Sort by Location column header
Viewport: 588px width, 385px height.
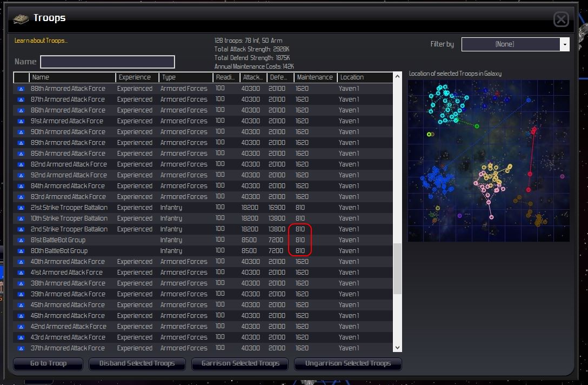pyautogui.click(x=364, y=77)
